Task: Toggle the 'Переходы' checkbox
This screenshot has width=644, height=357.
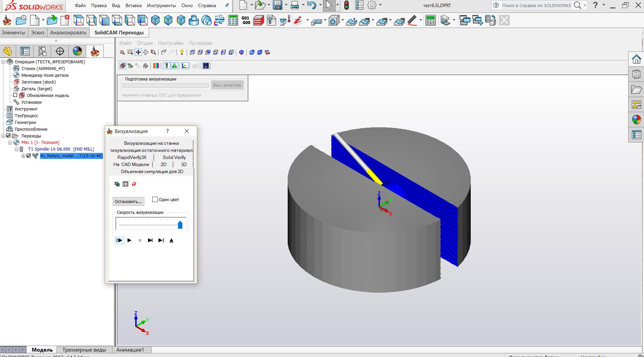Action: tap(9, 136)
